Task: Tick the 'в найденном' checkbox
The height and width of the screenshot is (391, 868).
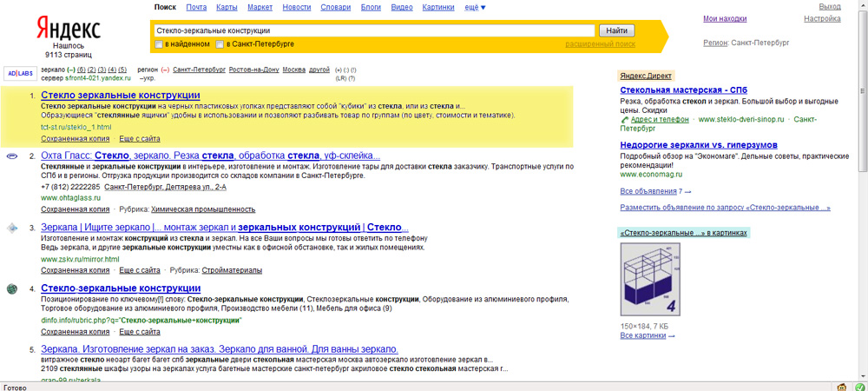Action: (x=159, y=43)
